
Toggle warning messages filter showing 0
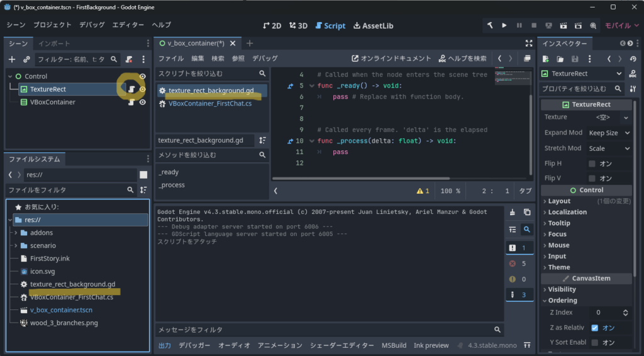(x=519, y=279)
